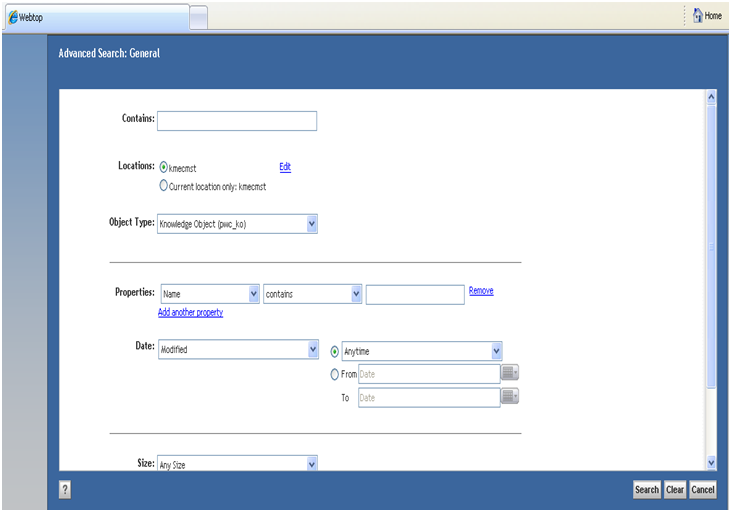Screen dimensions: 733x512
Task: Select the Anytime date radio button
Action: [335, 351]
